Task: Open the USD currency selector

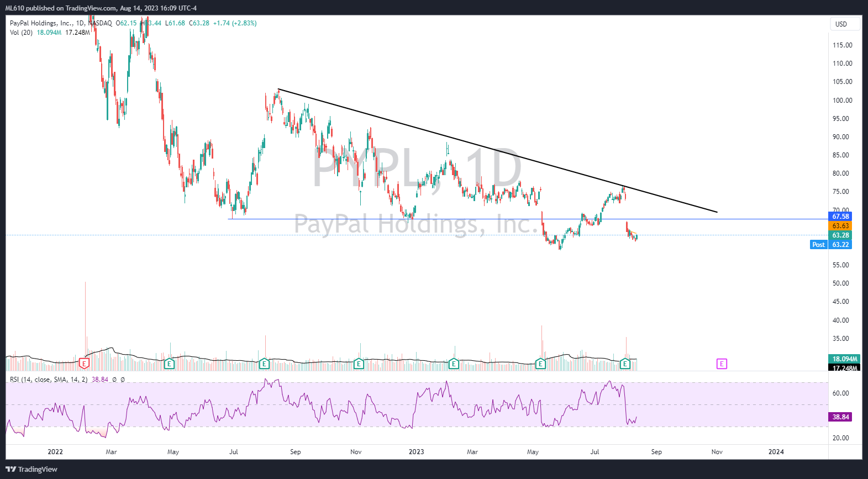Action: tap(845, 24)
